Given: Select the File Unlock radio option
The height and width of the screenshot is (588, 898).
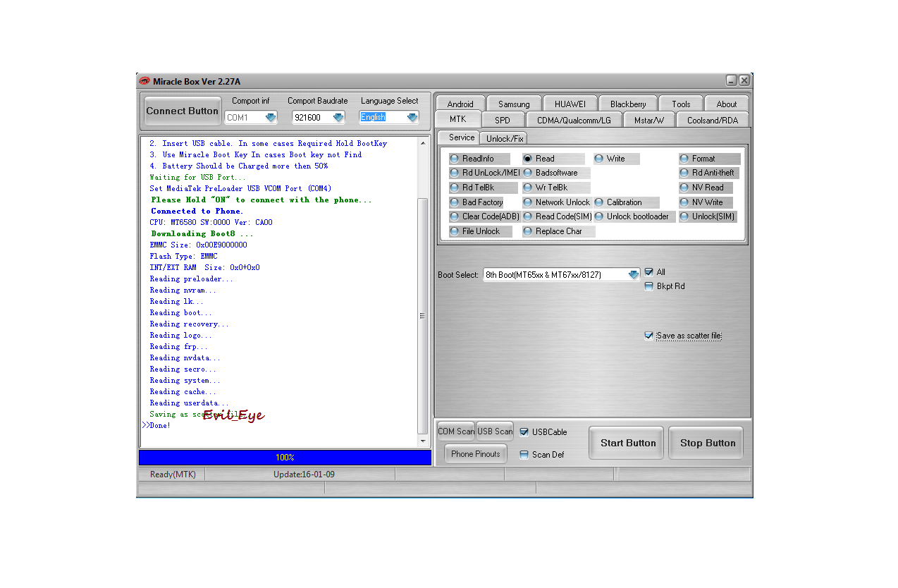Looking at the screenshot, I should click(x=481, y=231).
